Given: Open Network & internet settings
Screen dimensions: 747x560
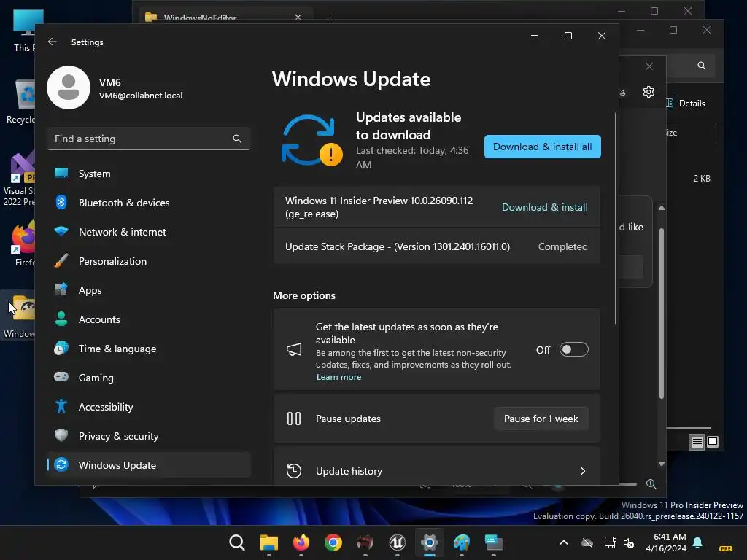Looking at the screenshot, I should pyautogui.click(x=149, y=232).
